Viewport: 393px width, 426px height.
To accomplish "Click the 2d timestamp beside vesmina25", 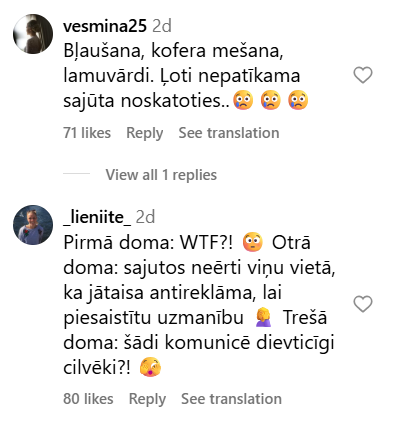I will pos(162,26).
